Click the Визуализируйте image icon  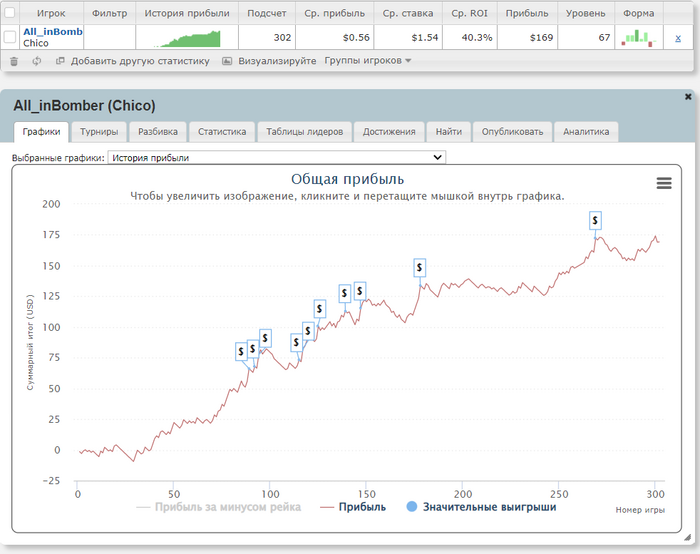(x=227, y=61)
